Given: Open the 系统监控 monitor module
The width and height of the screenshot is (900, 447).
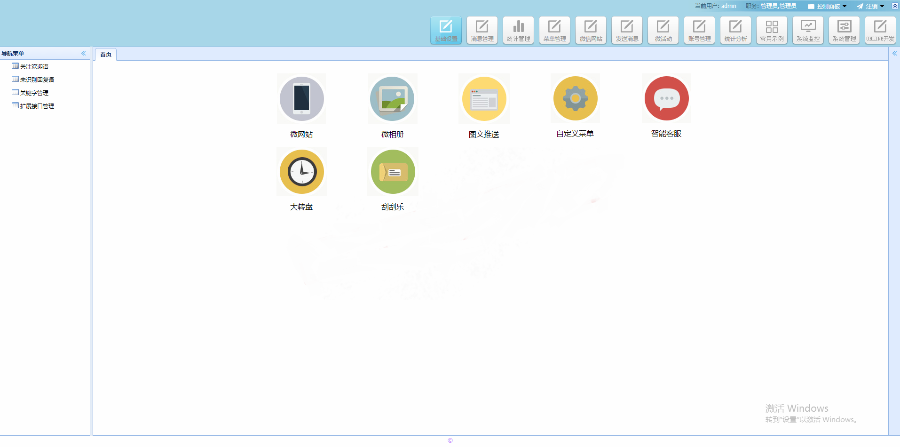Looking at the screenshot, I should (808, 30).
